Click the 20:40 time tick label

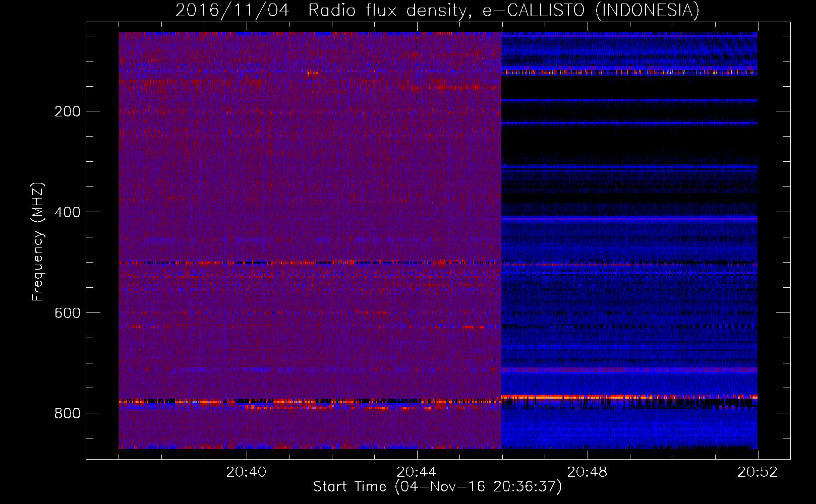pyautogui.click(x=246, y=472)
